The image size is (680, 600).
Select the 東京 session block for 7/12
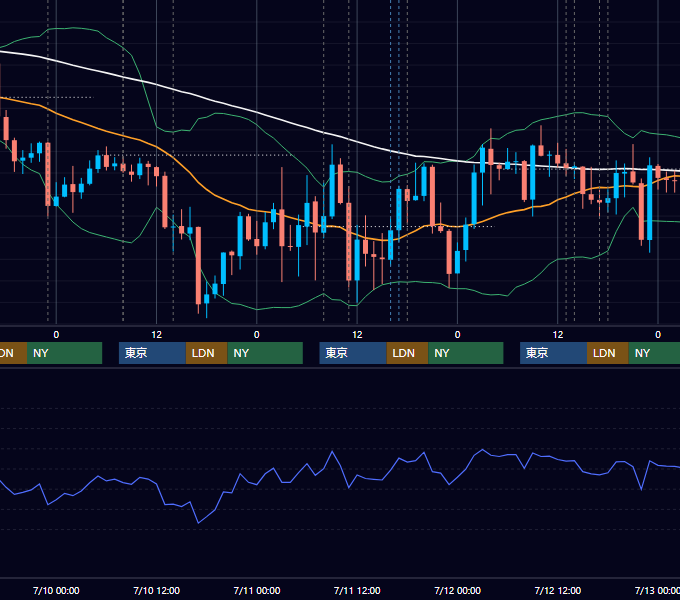click(554, 353)
